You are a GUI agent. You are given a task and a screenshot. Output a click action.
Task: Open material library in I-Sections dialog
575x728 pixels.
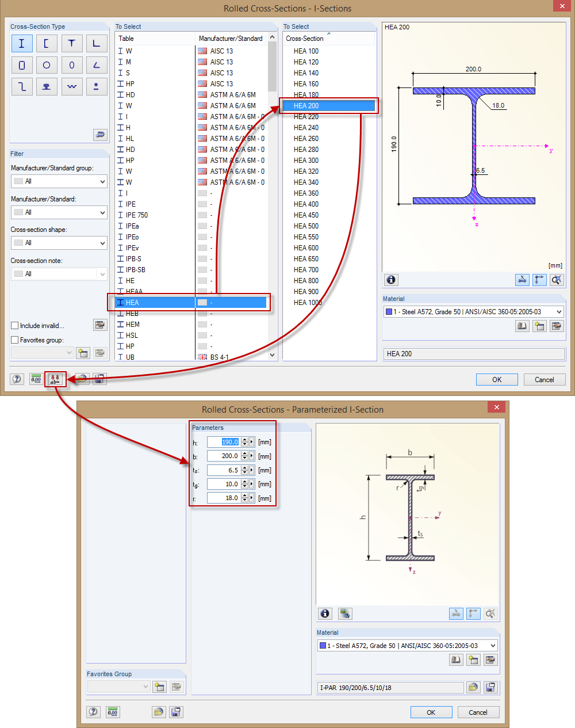(x=522, y=326)
